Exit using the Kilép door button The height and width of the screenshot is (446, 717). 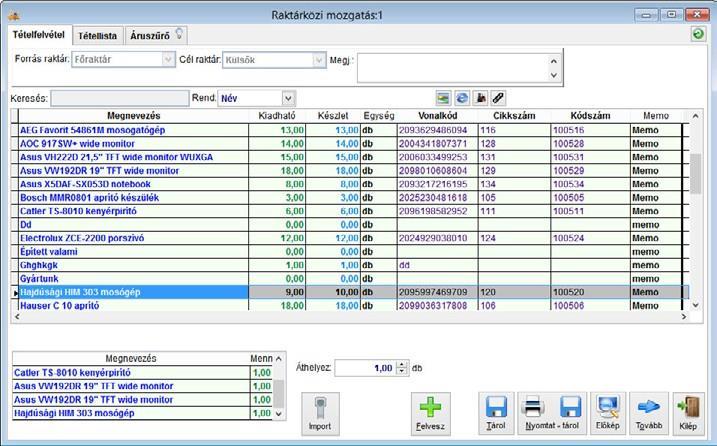[688, 414]
